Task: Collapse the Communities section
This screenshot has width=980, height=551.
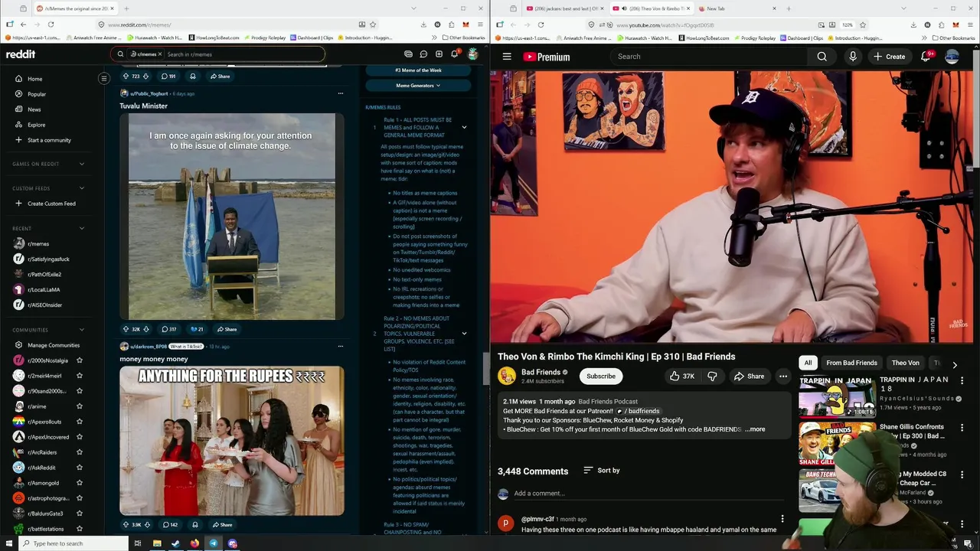Action: (82, 330)
